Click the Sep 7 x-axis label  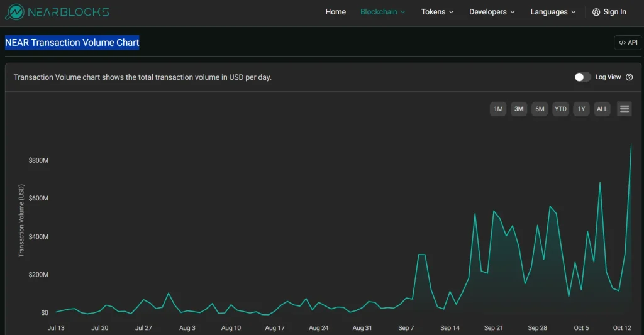click(406, 327)
